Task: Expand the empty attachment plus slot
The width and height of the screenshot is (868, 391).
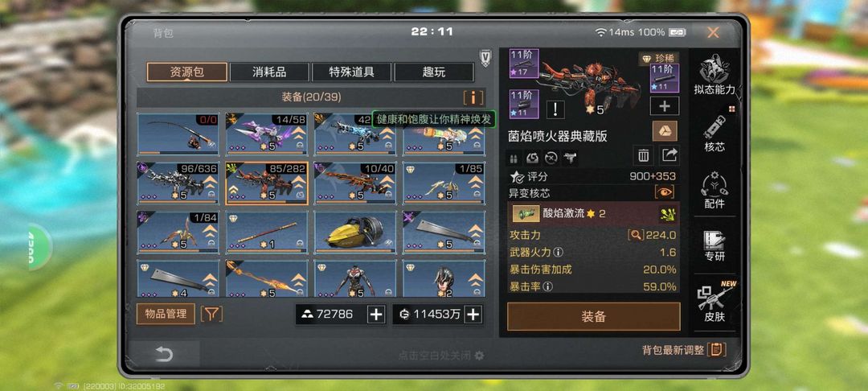Action: (665, 105)
